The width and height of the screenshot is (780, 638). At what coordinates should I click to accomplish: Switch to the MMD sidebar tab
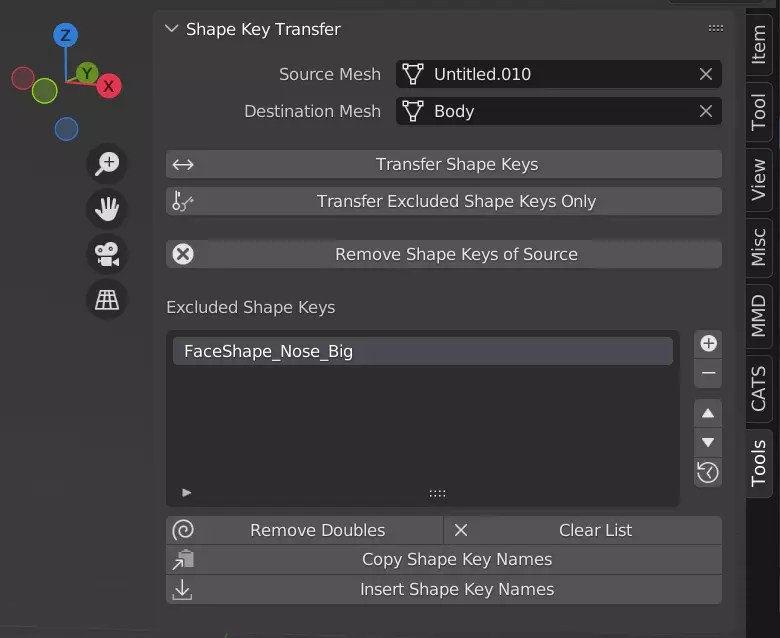[x=759, y=316]
